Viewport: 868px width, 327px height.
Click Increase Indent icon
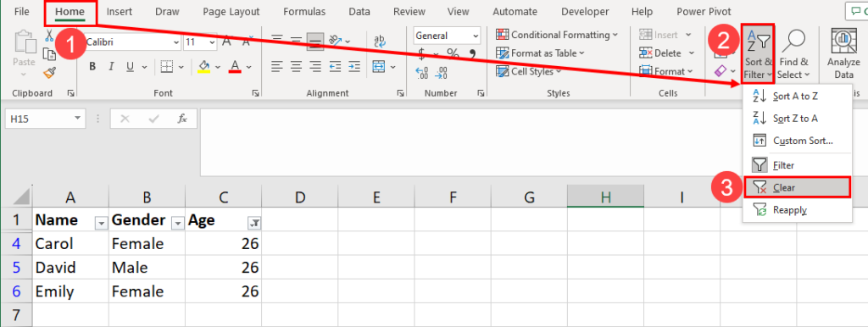tap(353, 67)
